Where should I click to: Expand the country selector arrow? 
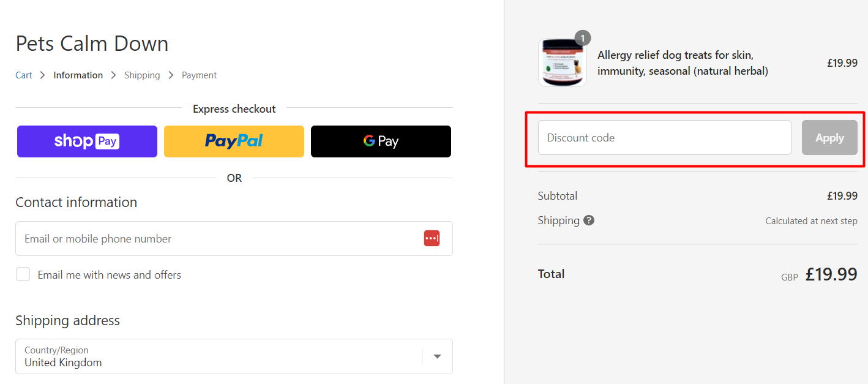click(436, 356)
